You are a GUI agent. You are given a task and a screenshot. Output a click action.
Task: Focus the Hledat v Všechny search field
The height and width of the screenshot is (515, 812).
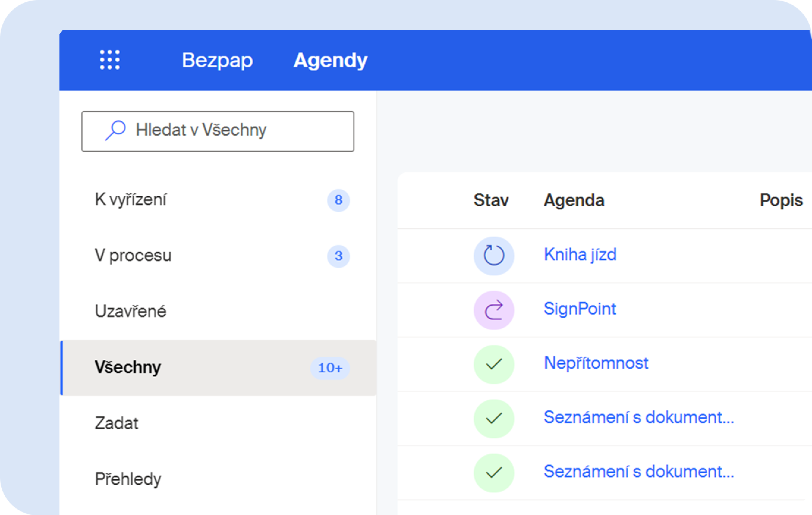coord(218,131)
